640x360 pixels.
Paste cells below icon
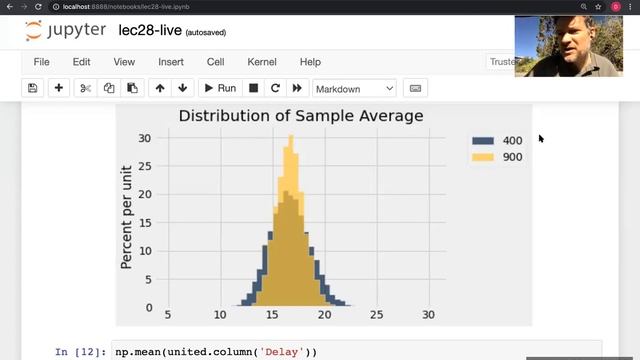point(132,88)
